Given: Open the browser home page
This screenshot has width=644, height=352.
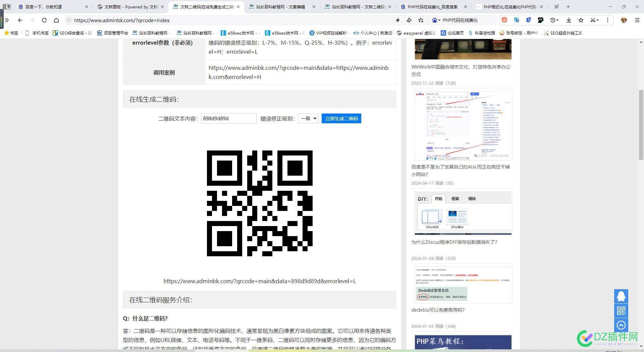Looking at the screenshot, I should pyautogui.click(x=56, y=20).
